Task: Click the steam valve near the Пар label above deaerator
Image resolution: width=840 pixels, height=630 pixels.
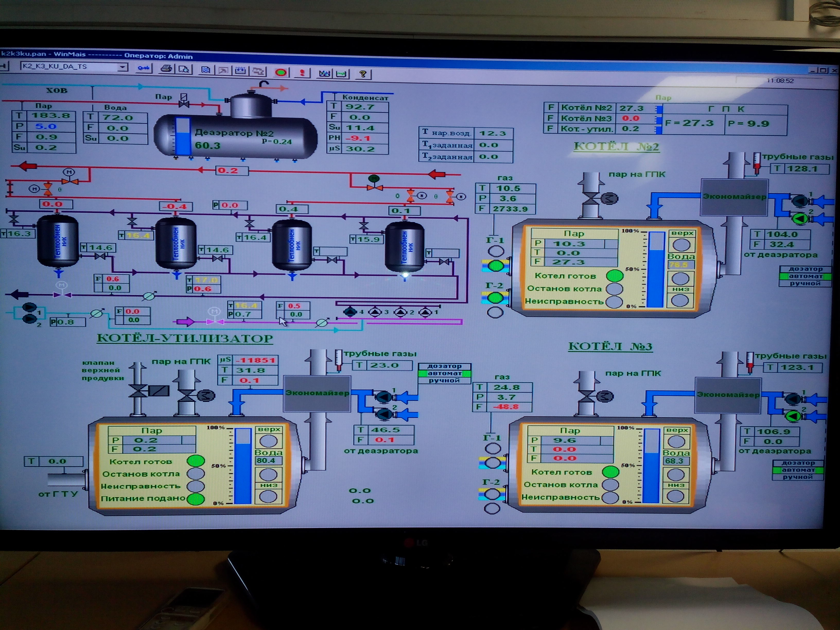Action: click(184, 101)
